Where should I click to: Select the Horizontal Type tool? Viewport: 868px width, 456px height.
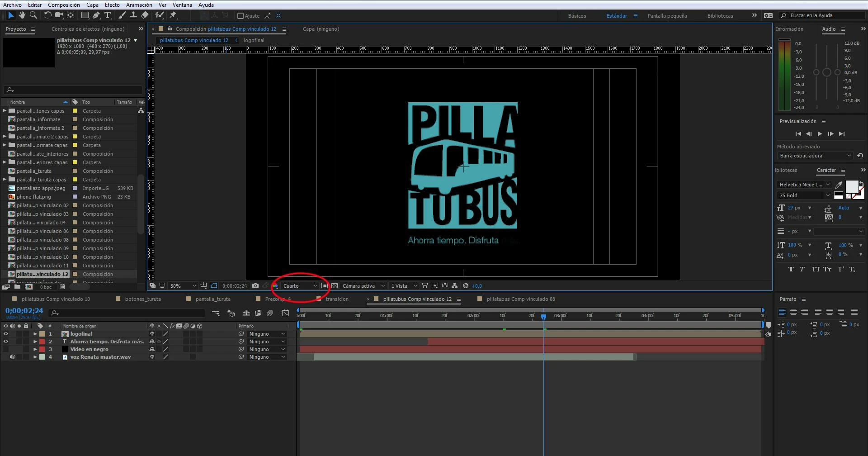click(108, 15)
